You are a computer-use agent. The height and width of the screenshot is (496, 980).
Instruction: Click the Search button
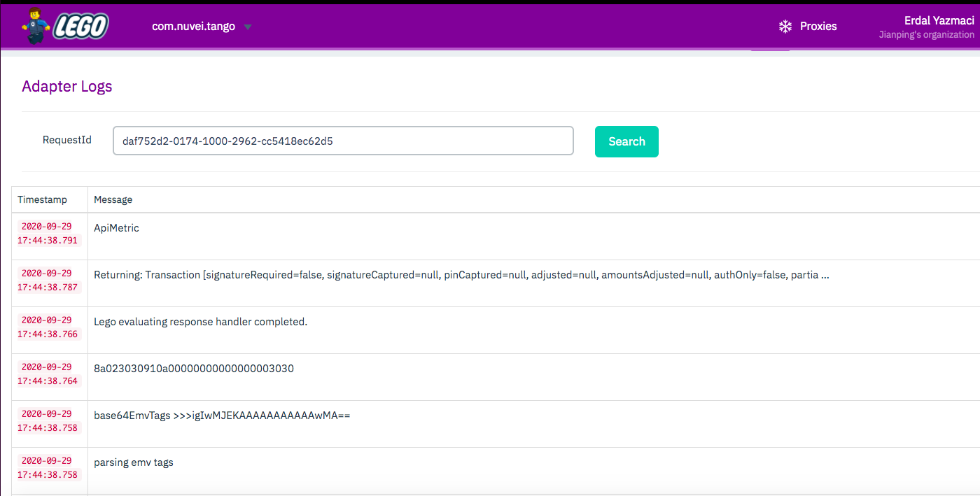pyautogui.click(x=626, y=141)
